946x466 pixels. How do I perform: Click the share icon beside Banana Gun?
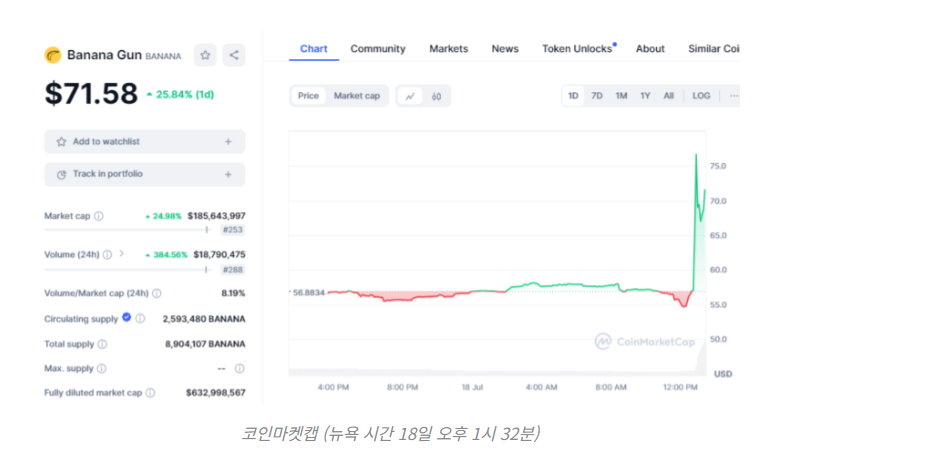point(234,55)
